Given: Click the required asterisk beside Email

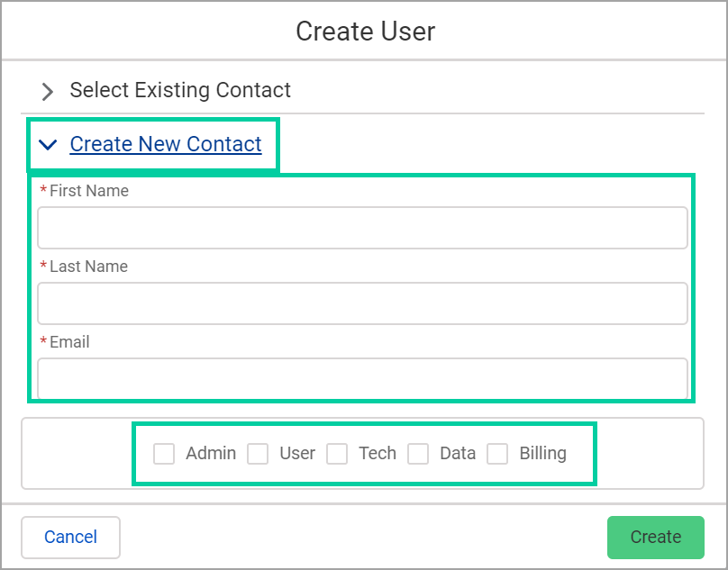Looking at the screenshot, I should (x=44, y=342).
